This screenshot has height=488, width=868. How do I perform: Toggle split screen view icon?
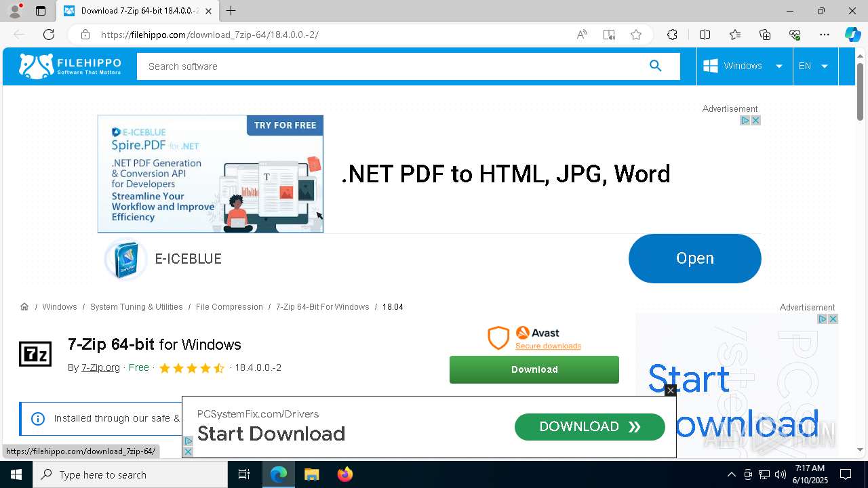[x=705, y=35]
